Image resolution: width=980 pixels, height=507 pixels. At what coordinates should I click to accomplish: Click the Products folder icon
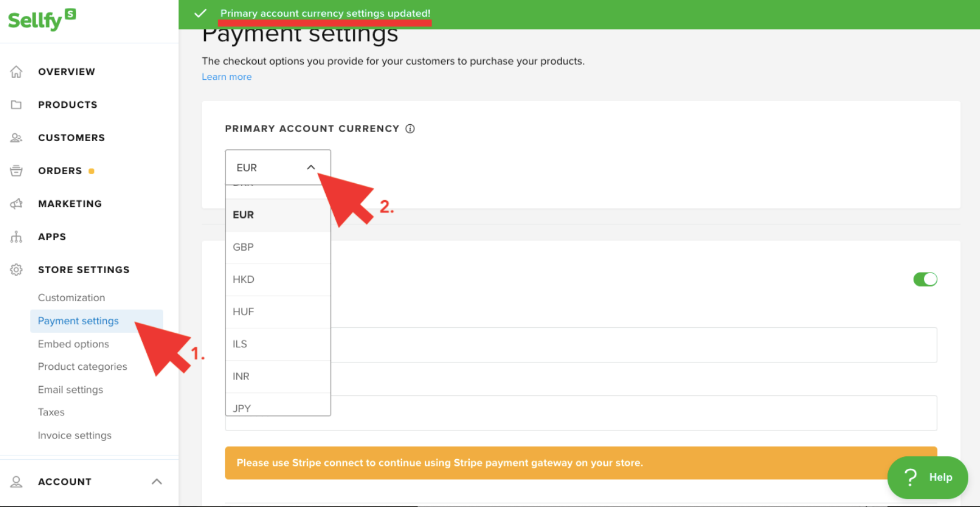pos(16,105)
